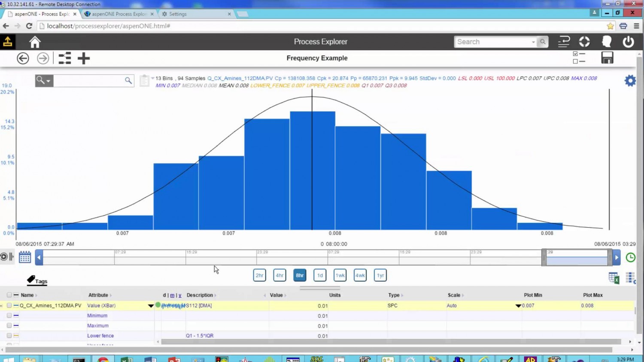Screen dimensions: 644x362
Task: Toggle the Lower fence row checkbox
Action: (x=9, y=336)
